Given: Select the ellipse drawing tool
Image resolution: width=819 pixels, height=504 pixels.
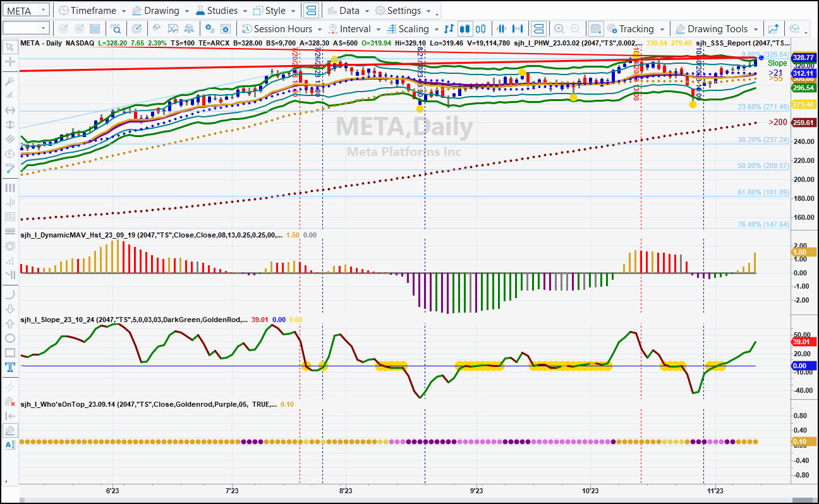Looking at the screenshot, I should [x=9, y=338].
